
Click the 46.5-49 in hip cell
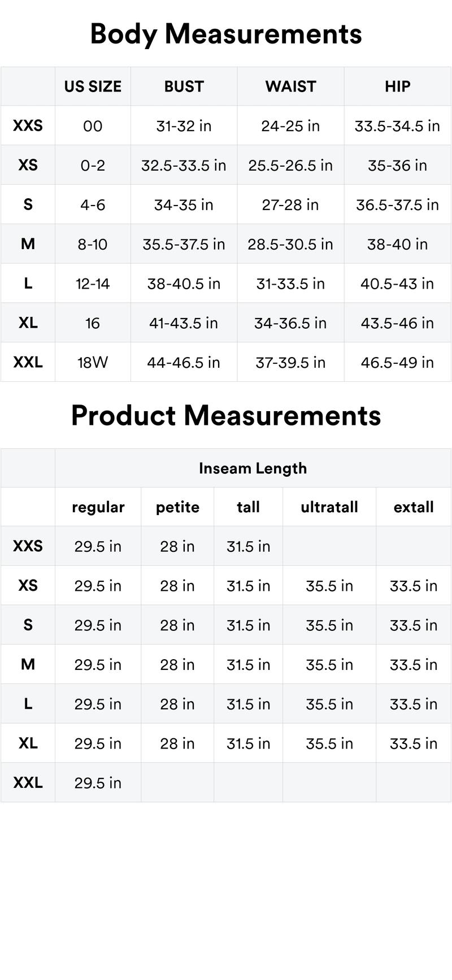click(x=397, y=362)
